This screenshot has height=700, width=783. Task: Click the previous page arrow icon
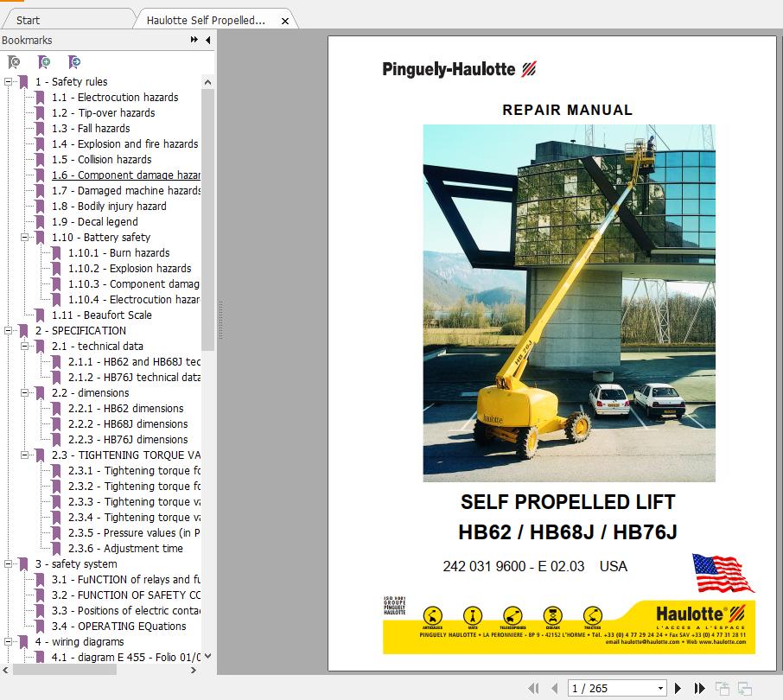point(554,687)
